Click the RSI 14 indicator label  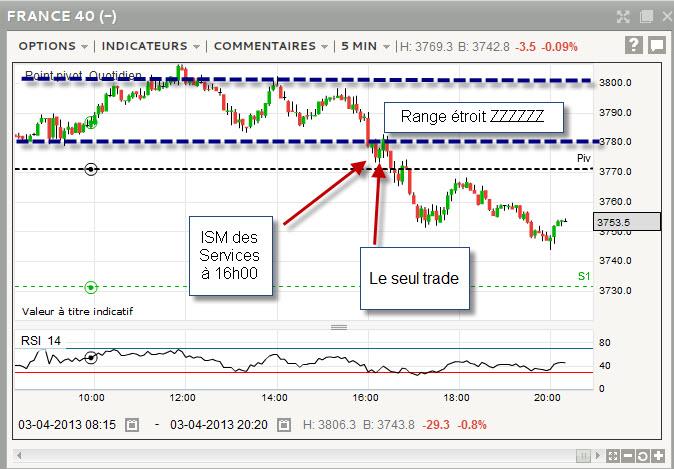41,341
